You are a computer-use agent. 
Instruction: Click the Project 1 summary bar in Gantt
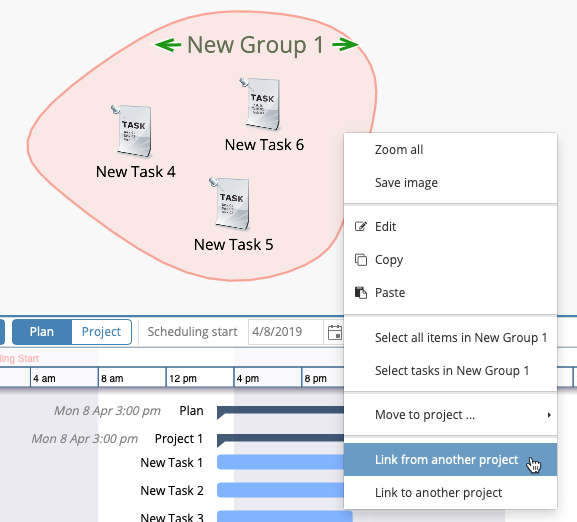point(280,440)
